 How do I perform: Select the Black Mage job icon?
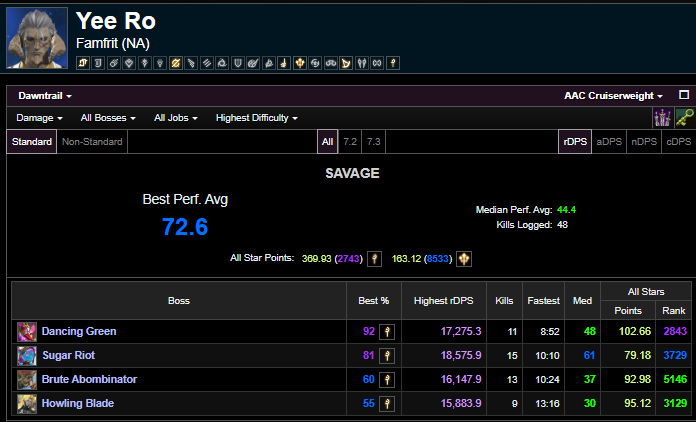point(114,63)
